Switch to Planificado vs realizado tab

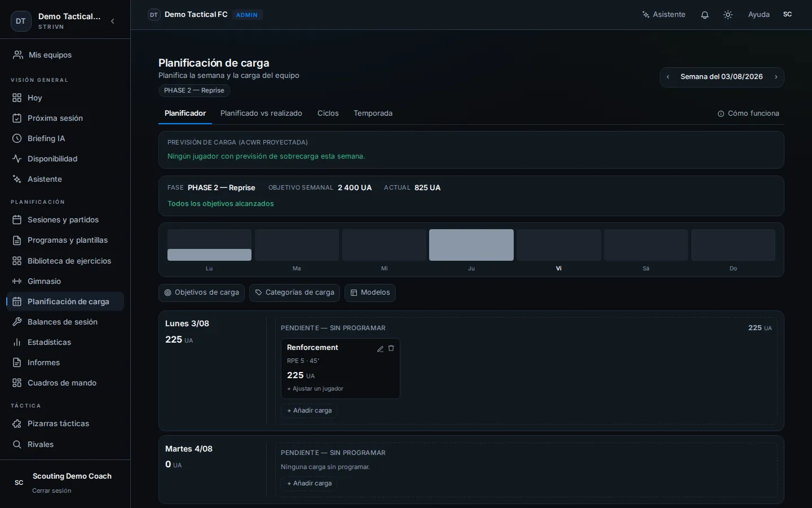(261, 113)
